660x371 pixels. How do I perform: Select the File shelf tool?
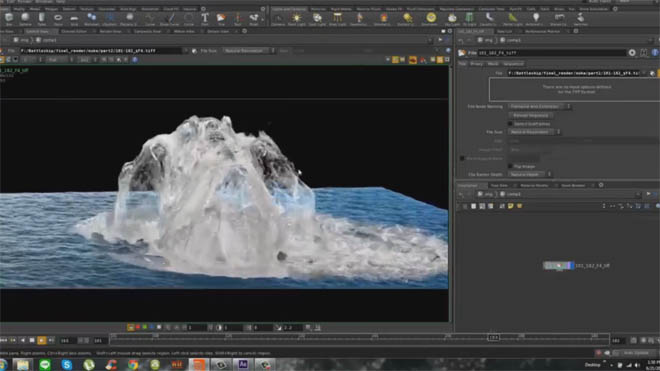pyautogui.click(x=221, y=19)
